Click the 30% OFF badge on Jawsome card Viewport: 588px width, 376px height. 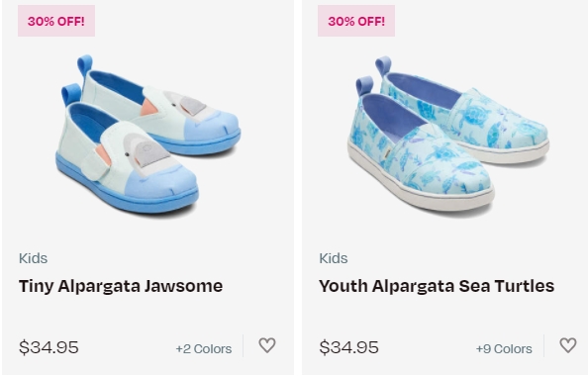(56, 21)
